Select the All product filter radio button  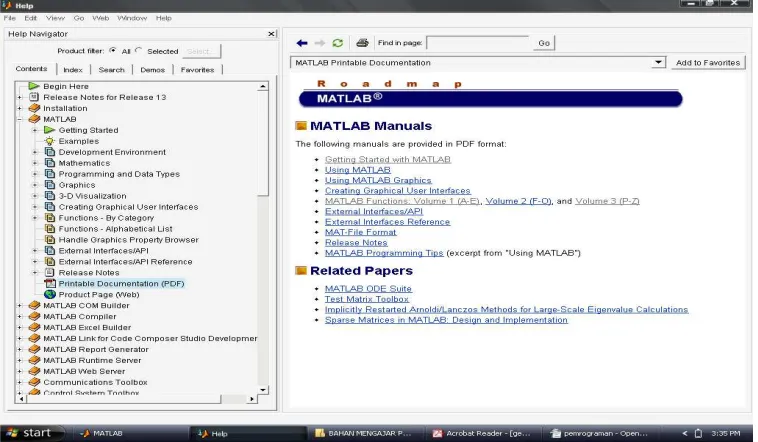113,50
